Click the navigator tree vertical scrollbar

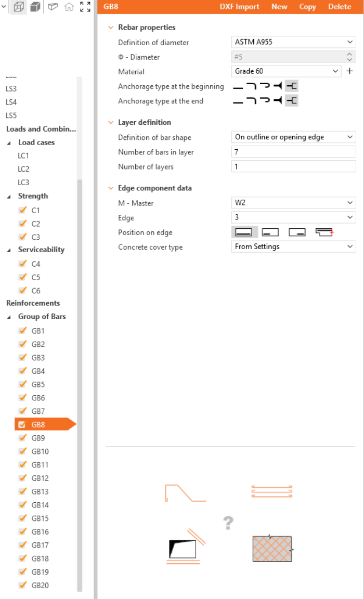[x=80, y=364]
